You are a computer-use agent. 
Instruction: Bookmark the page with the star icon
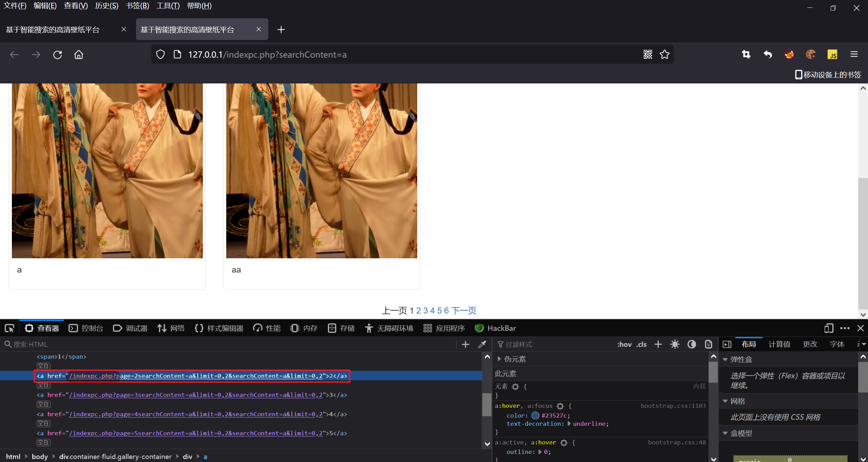pos(664,55)
